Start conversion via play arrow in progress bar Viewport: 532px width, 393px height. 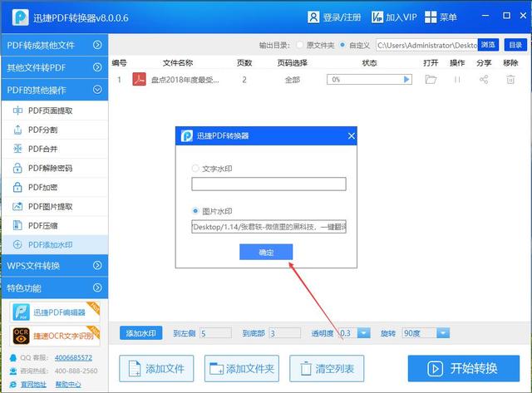[x=406, y=79]
